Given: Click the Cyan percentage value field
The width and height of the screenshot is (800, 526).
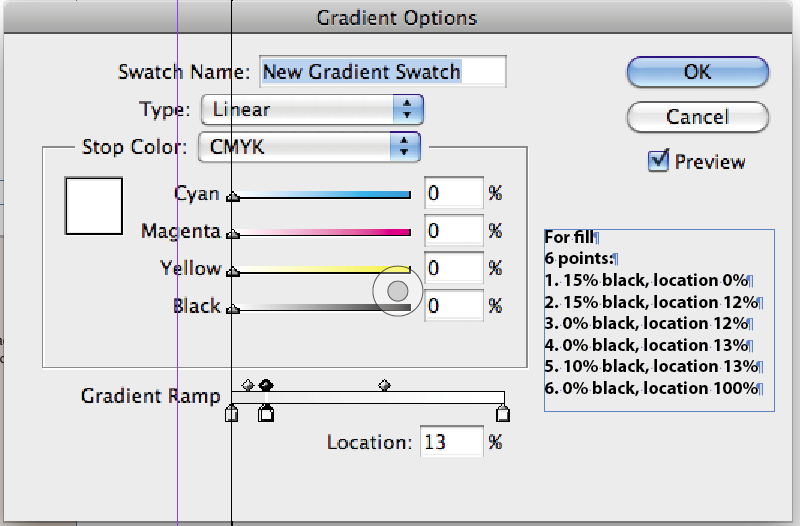Looking at the screenshot, I should (454, 193).
